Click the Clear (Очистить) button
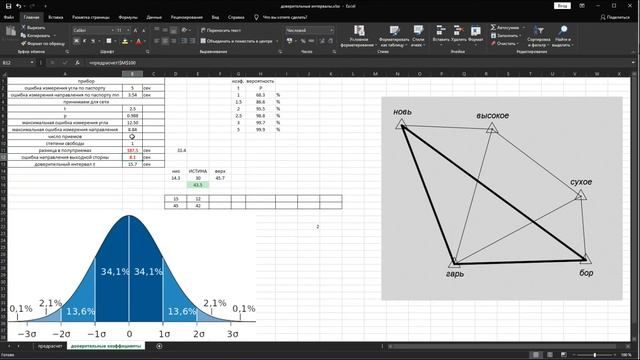This screenshot has height=360, width=640. click(504, 43)
